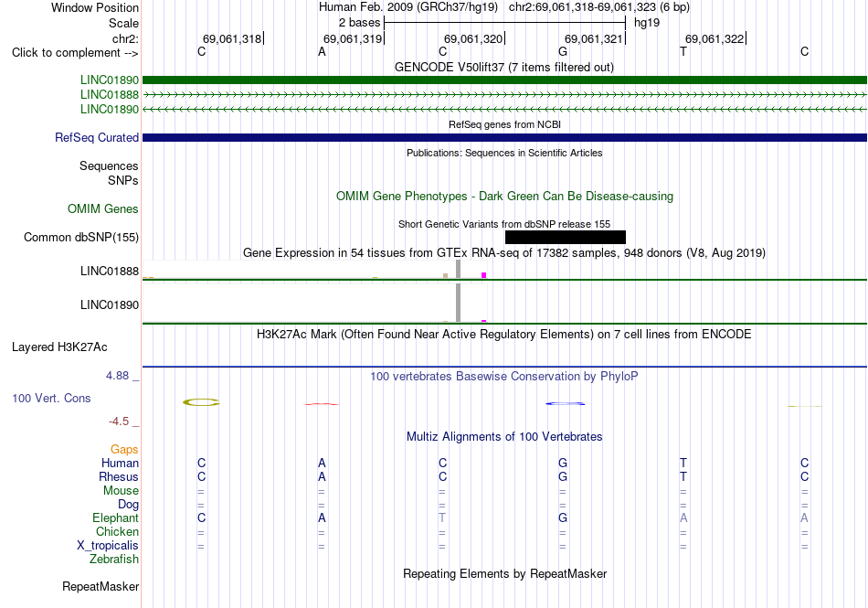Open the H3K27Ac Mark track title
The image size is (868, 608).
pyautogui.click(x=503, y=335)
